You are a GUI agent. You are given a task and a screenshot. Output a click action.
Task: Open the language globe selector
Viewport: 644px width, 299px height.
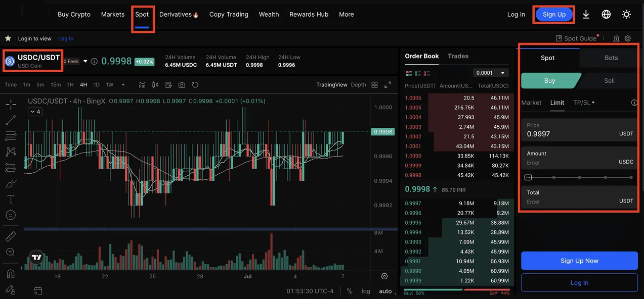(606, 15)
